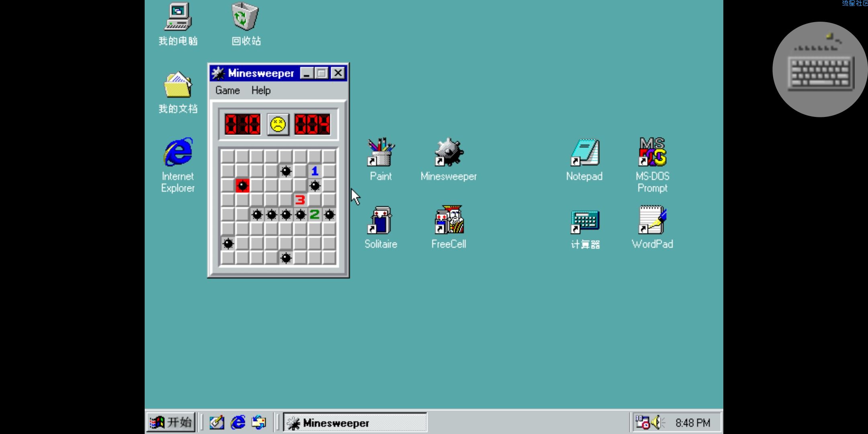Select the Internet Explorer desktop icon
The height and width of the screenshot is (434, 868).
coord(178,165)
